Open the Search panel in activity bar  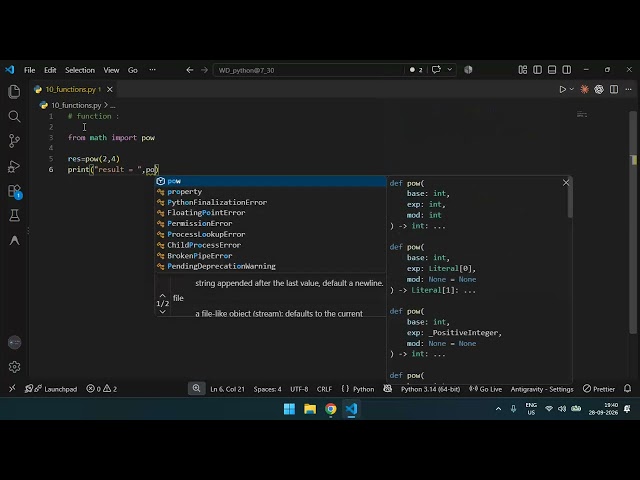point(14,116)
